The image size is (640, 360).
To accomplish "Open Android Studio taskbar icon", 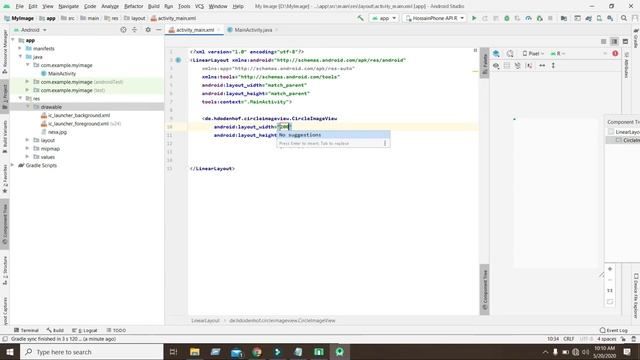I will coord(340,352).
